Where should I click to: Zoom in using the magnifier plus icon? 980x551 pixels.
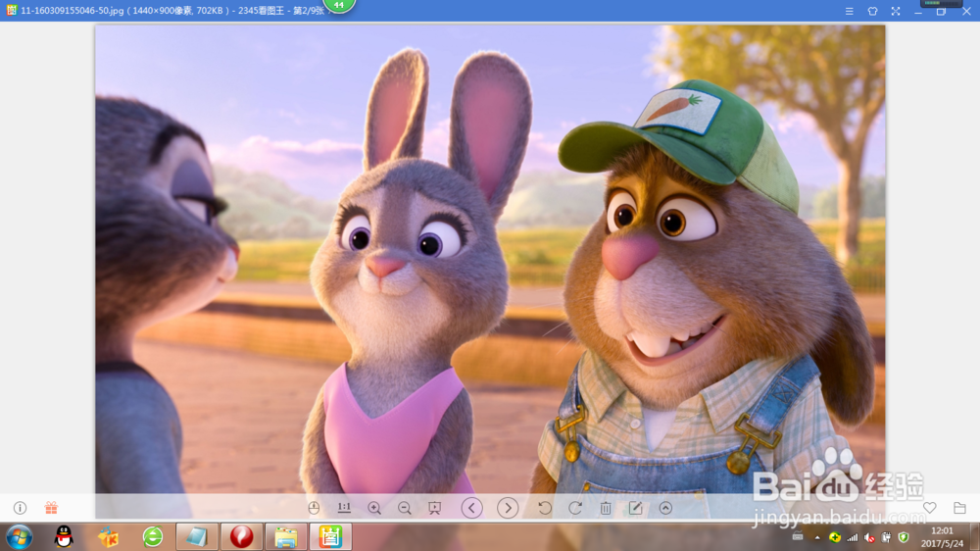(x=374, y=508)
